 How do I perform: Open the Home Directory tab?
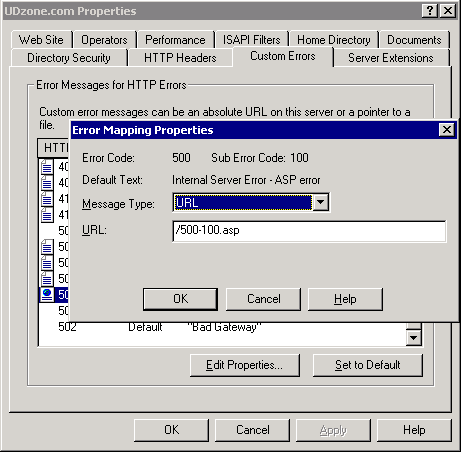(x=334, y=40)
